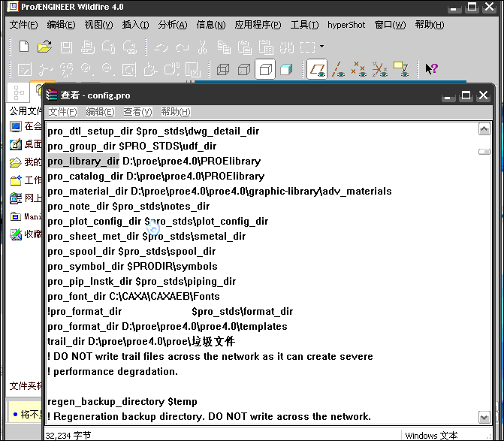Image resolution: width=504 pixels, height=441 pixels.
Task: Click the 'Windows 文本' status entry
Action: click(431, 436)
